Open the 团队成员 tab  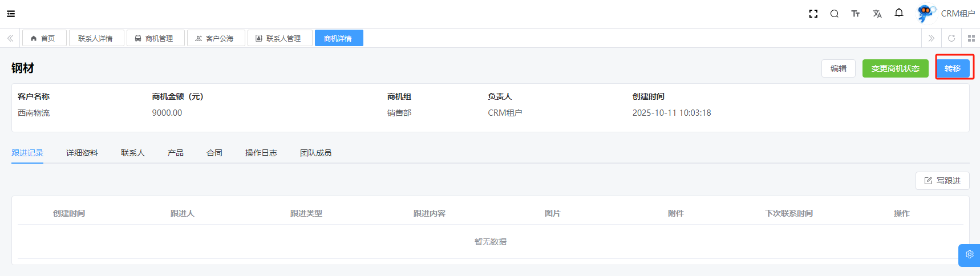tap(315, 153)
